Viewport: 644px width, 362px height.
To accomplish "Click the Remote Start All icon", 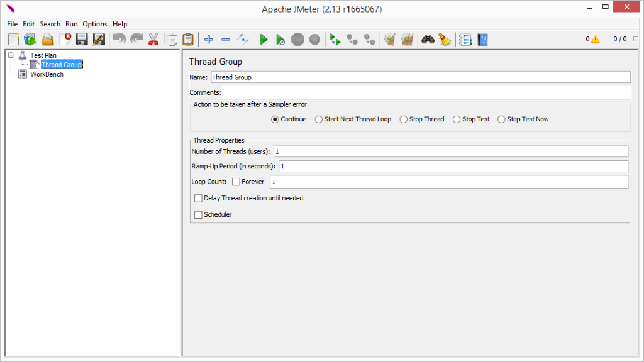I will (x=335, y=40).
